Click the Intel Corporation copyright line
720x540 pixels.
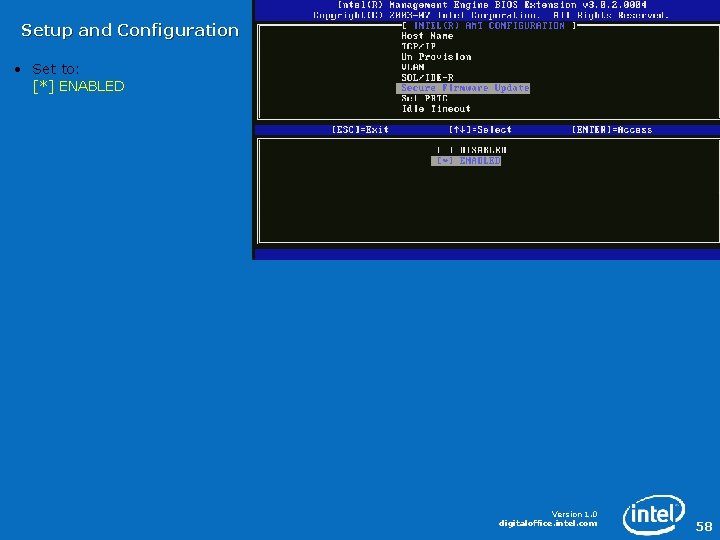point(490,16)
